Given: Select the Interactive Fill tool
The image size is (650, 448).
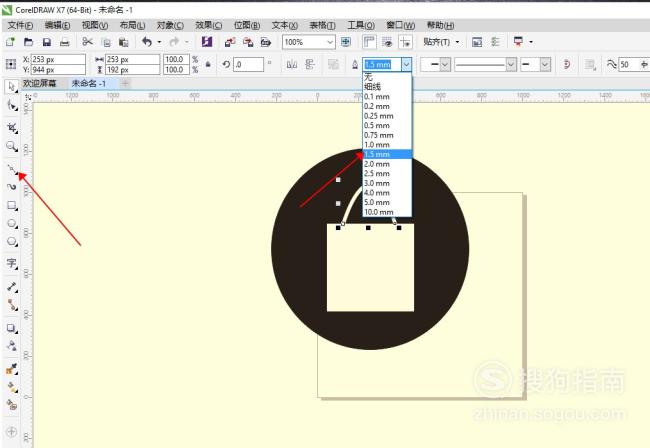Looking at the screenshot, I should point(12,387).
